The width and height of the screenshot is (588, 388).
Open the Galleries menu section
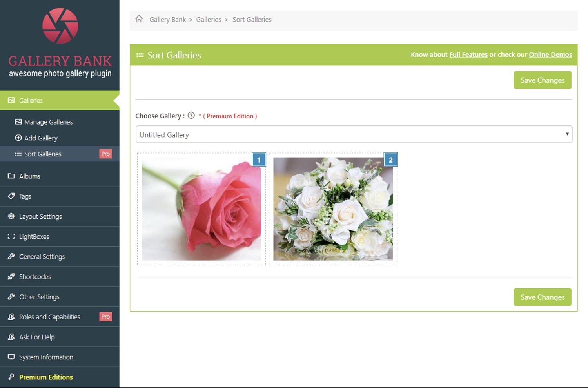(60, 100)
